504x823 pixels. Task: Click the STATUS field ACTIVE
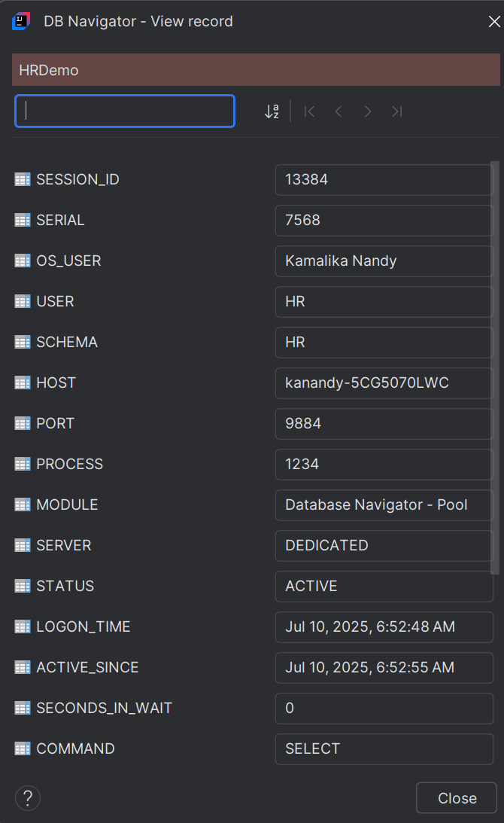pos(384,586)
